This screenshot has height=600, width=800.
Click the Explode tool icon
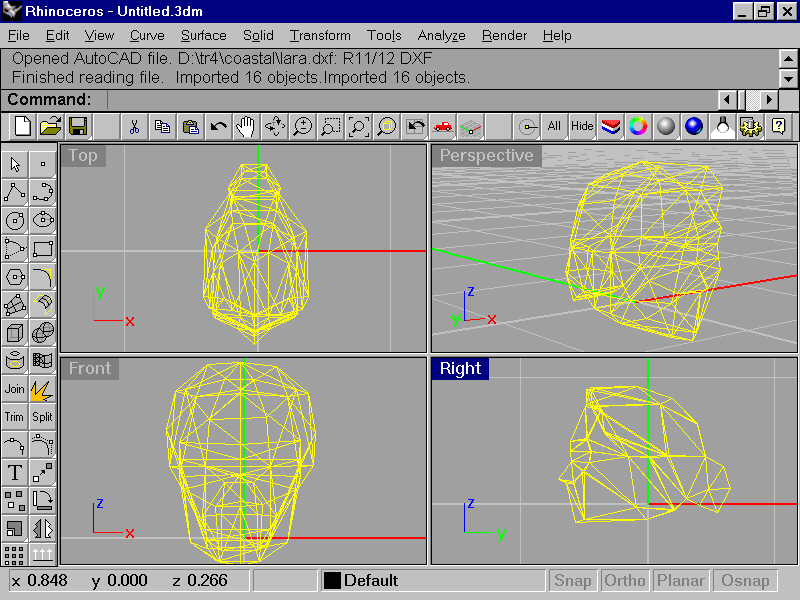[x=42, y=389]
